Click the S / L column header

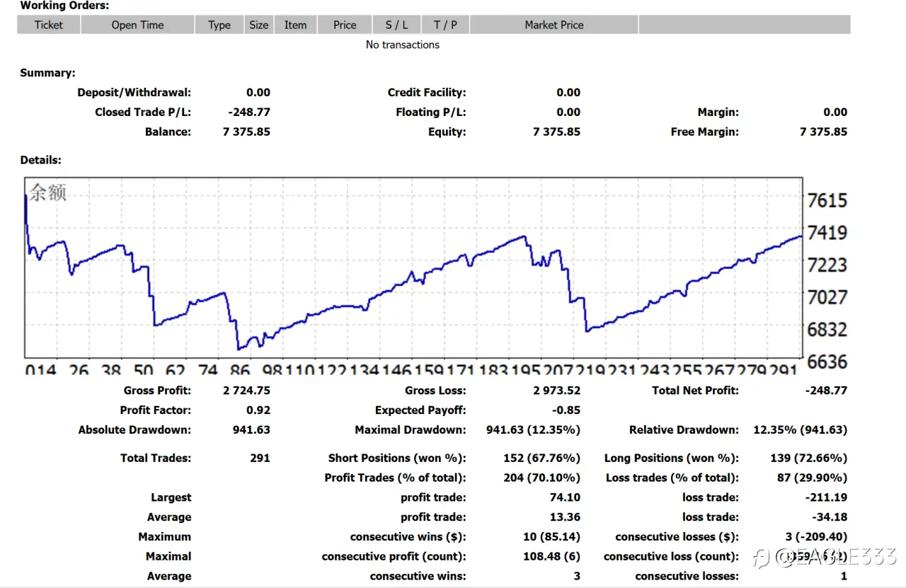pyautogui.click(x=396, y=25)
